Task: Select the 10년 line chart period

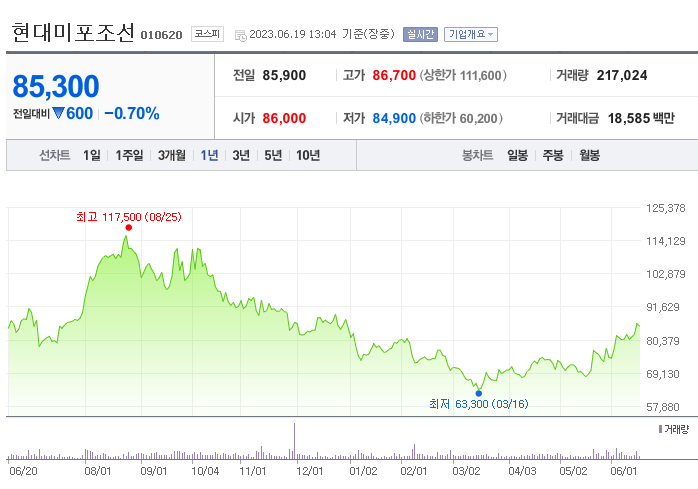Action: point(308,155)
